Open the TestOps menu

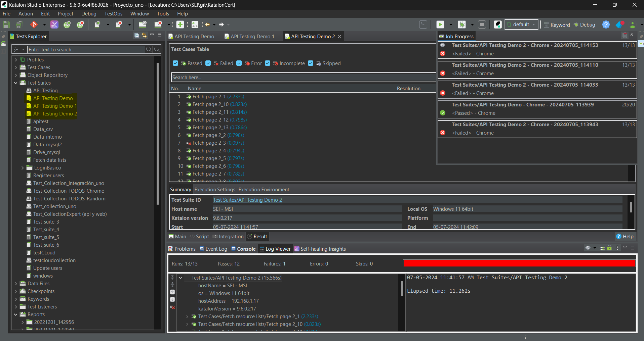click(x=113, y=14)
